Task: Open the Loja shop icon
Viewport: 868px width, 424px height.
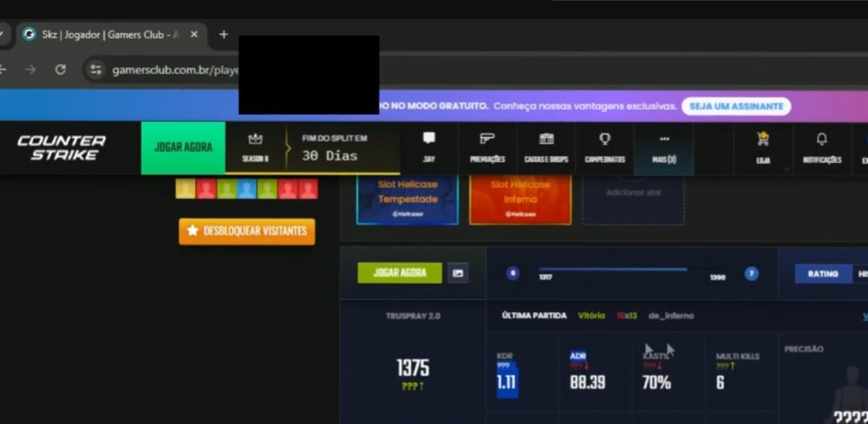Action: (763, 148)
